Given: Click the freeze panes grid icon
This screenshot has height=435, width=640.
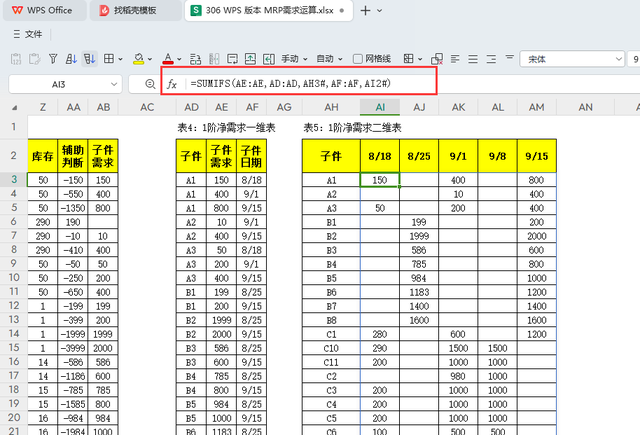Looking at the screenshot, I should pyautogui.click(x=408, y=59).
